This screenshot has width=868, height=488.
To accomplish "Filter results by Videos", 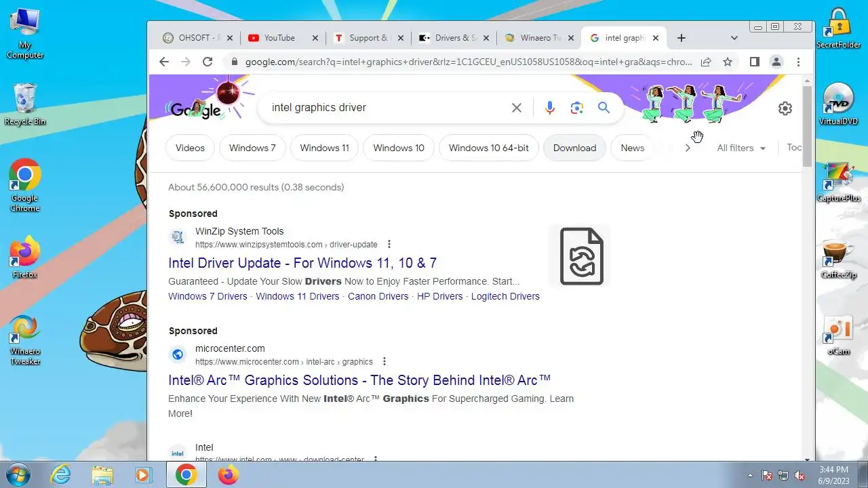I will pyautogui.click(x=190, y=148).
